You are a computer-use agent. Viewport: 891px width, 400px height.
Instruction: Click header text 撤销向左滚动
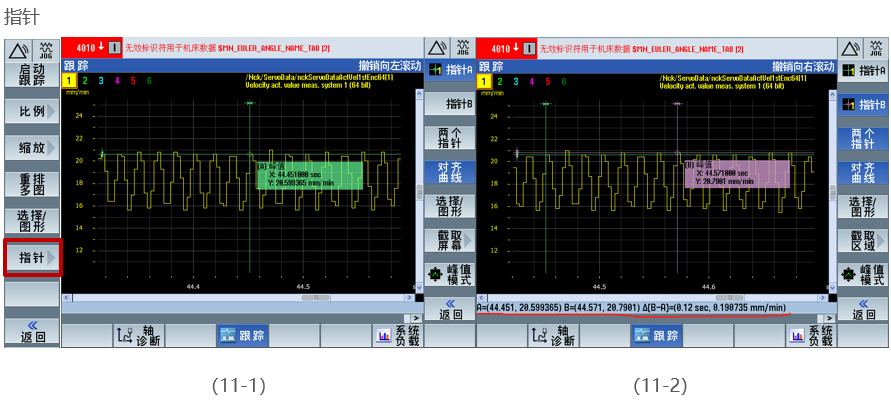click(x=390, y=65)
